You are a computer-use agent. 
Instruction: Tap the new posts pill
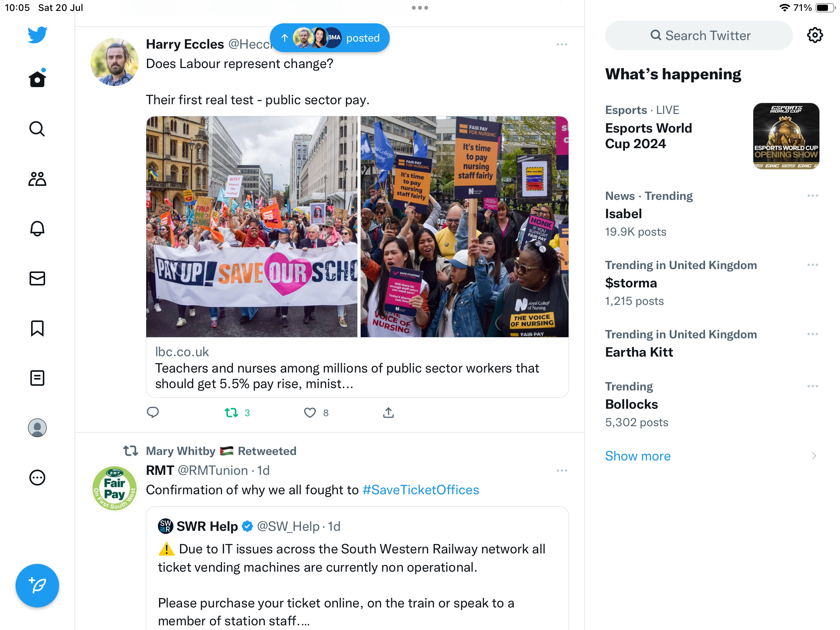[x=330, y=38]
